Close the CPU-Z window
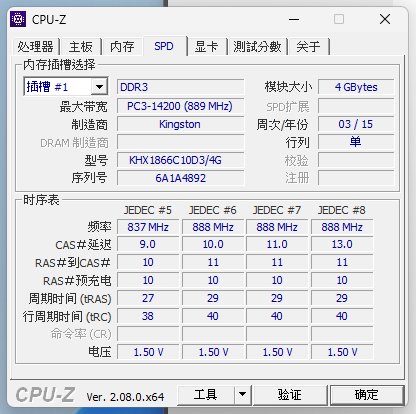 [x=385, y=19]
